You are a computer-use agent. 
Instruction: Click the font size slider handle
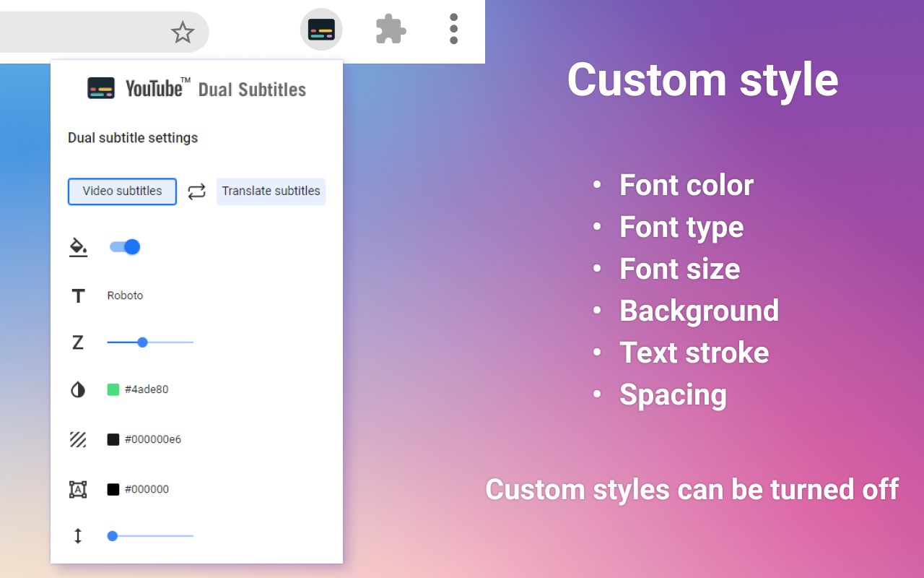coord(142,342)
